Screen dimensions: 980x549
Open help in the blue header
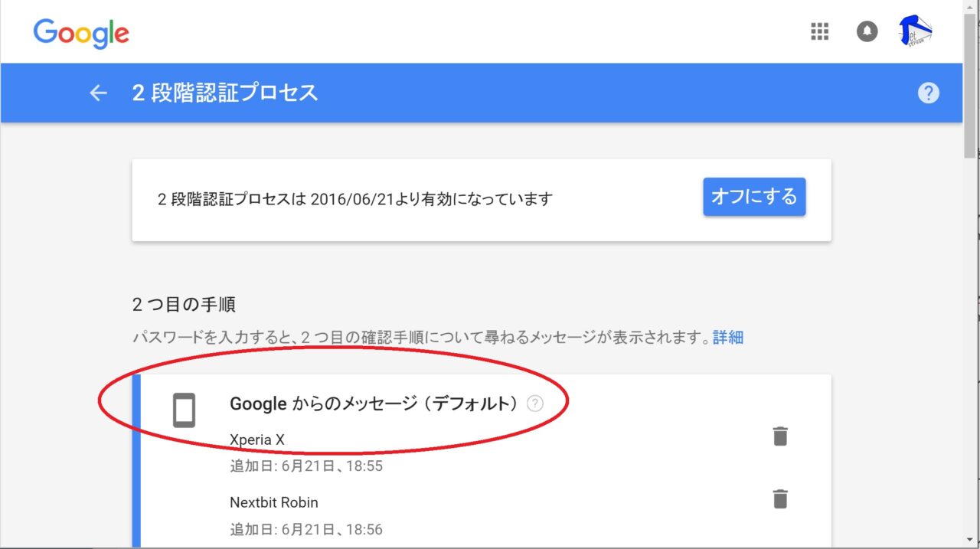[928, 93]
